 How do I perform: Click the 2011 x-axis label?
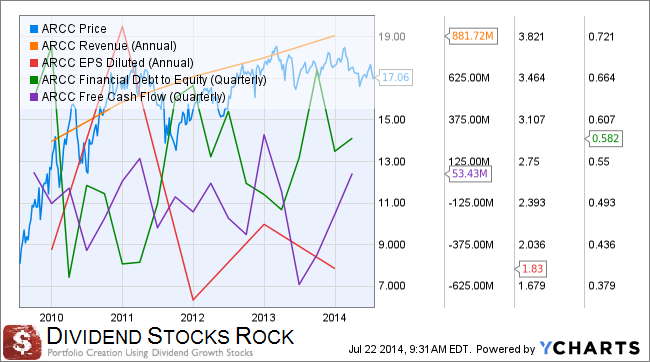122,318
